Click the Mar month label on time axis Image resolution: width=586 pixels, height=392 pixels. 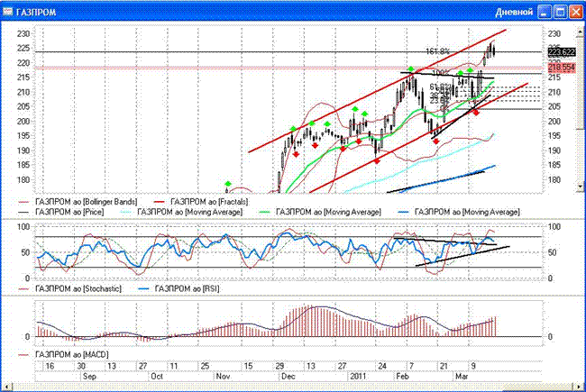click(462, 376)
